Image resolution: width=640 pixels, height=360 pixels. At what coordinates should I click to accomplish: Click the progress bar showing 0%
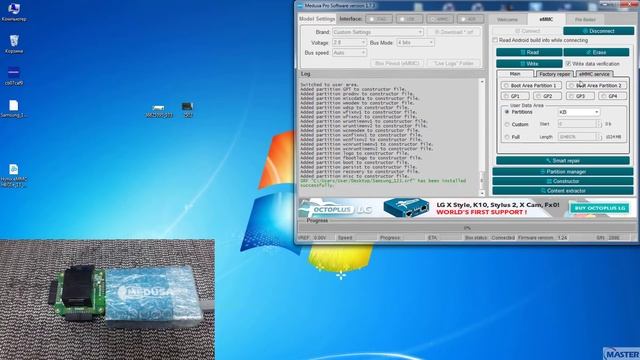click(467, 228)
